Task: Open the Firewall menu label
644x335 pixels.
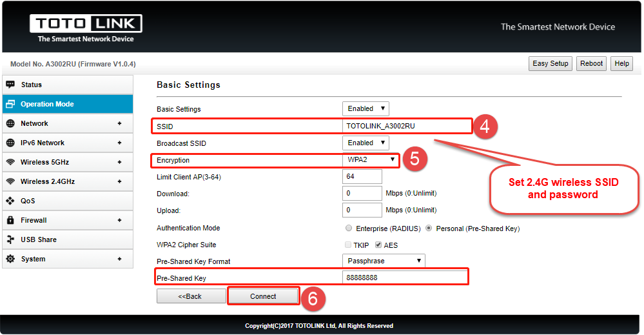Action: 34,220
